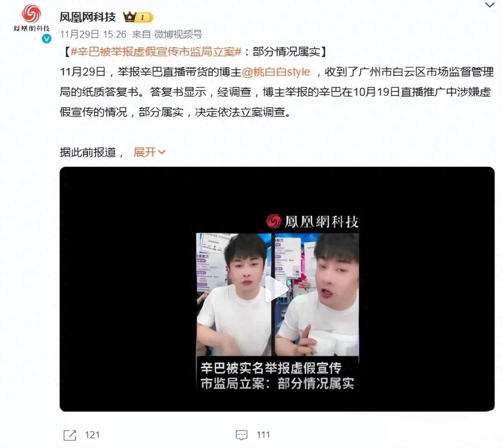Open the comments speech bubble icon
The image size is (502, 448).
tap(241, 435)
